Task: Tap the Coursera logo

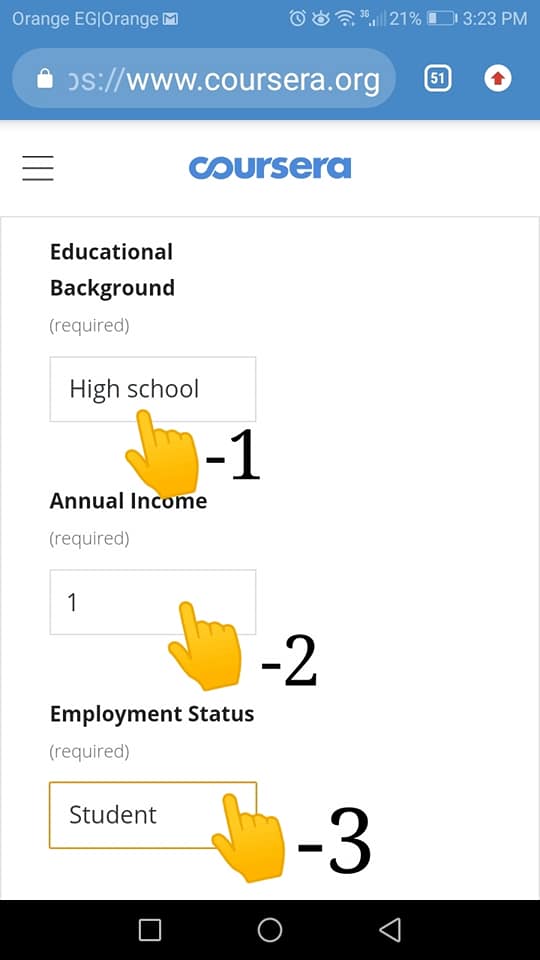Action: pos(270,168)
